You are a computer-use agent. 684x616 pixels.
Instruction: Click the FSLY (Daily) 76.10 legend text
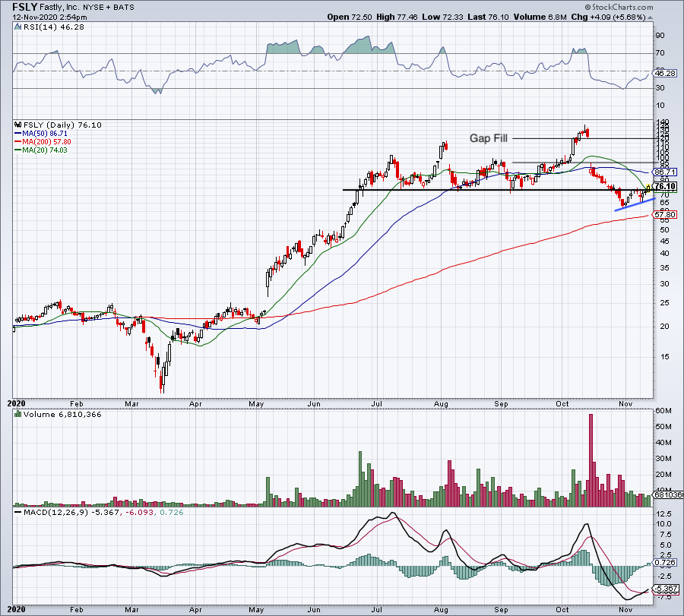tap(62, 125)
